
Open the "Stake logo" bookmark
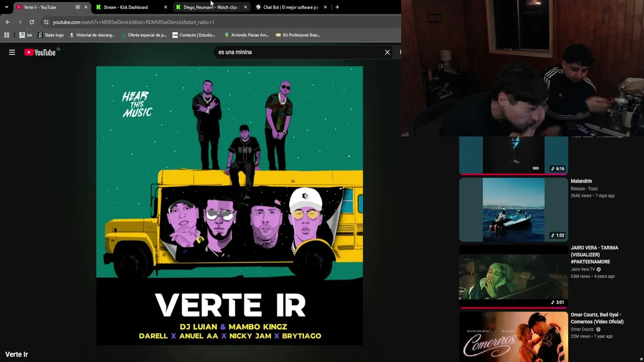point(51,35)
